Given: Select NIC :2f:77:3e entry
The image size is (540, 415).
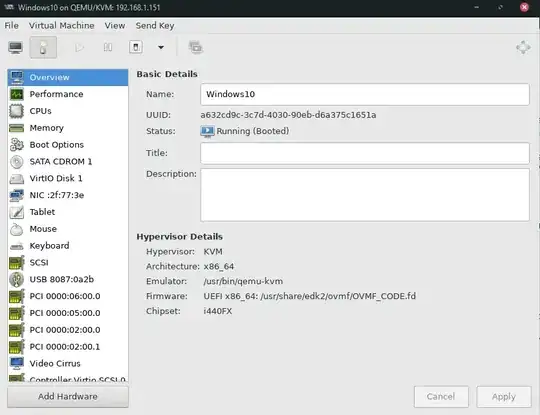Looking at the screenshot, I should pyautogui.click(x=68, y=195).
